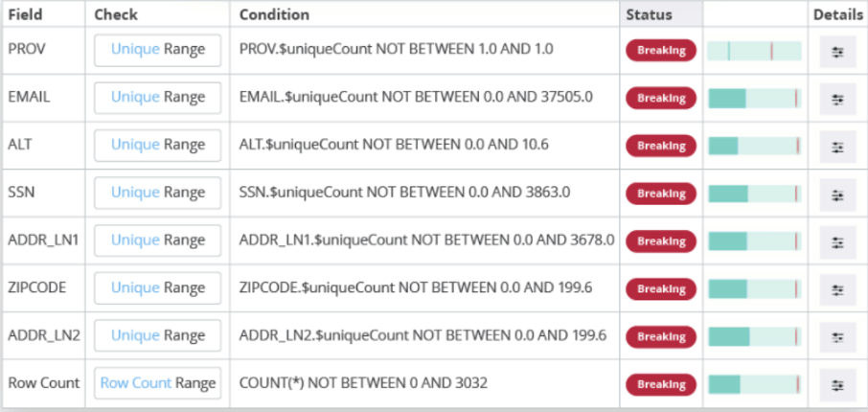Select the EMAIL Unique Range check
This screenshot has width=868, height=412.
pos(158,98)
